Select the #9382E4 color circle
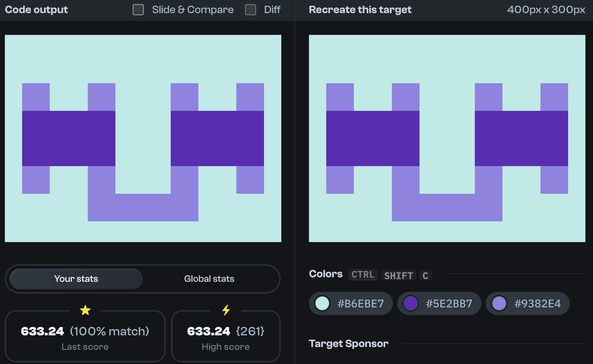 (x=500, y=303)
